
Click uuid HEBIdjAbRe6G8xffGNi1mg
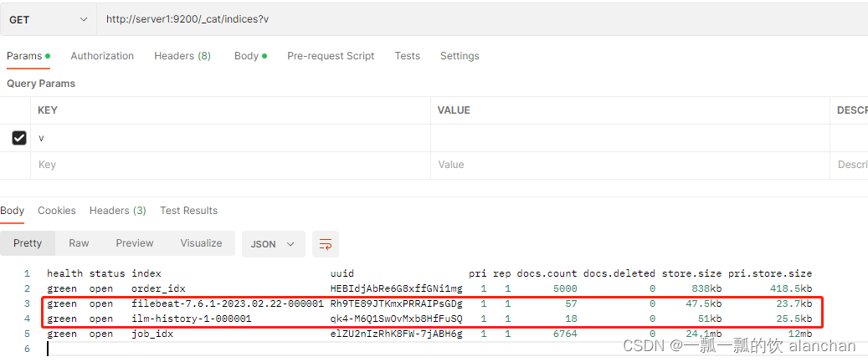tap(396, 288)
